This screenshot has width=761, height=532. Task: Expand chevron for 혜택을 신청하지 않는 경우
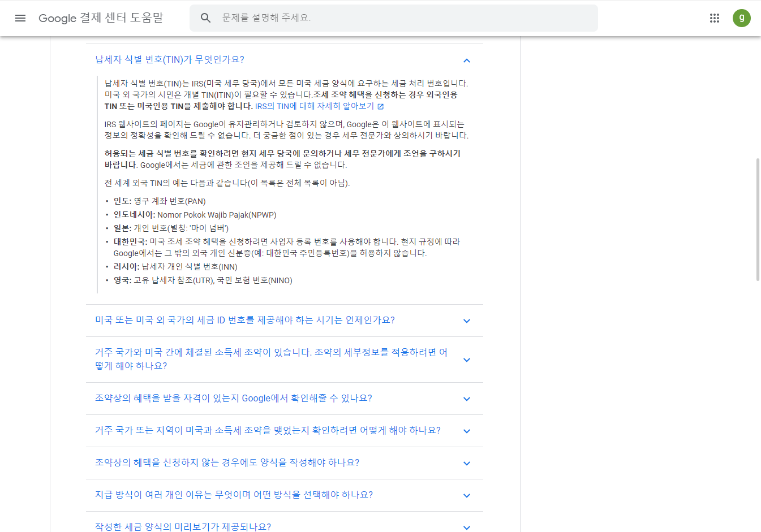[467, 464]
